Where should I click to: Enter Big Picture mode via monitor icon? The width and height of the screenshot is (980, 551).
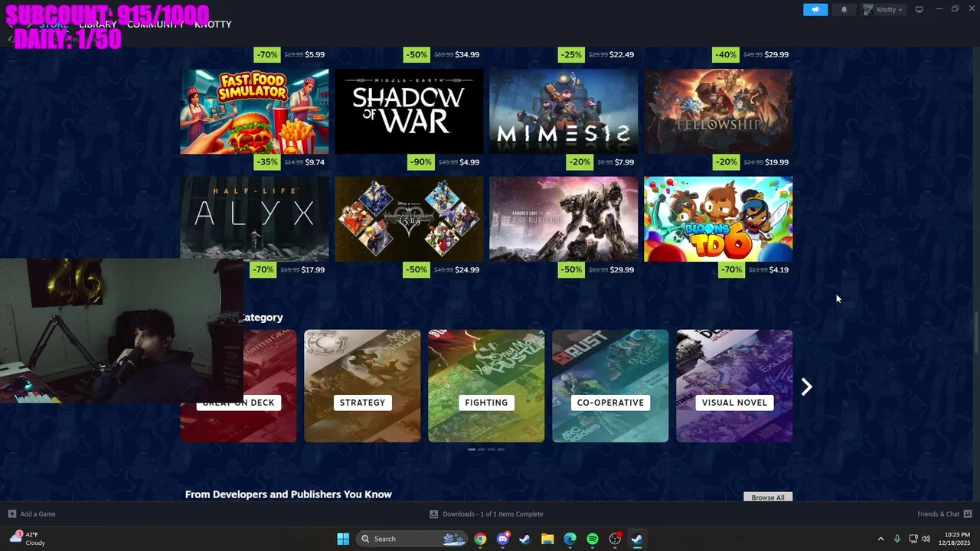919,9
